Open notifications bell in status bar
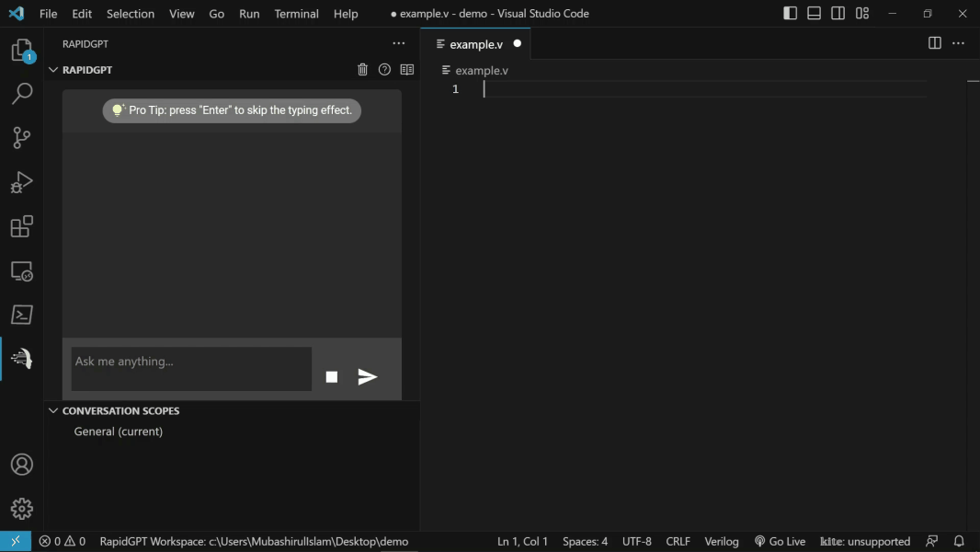The image size is (980, 552). (x=959, y=541)
